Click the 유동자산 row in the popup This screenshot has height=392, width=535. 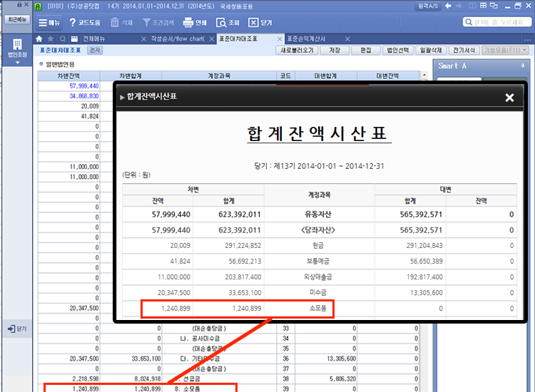pyautogui.click(x=320, y=215)
